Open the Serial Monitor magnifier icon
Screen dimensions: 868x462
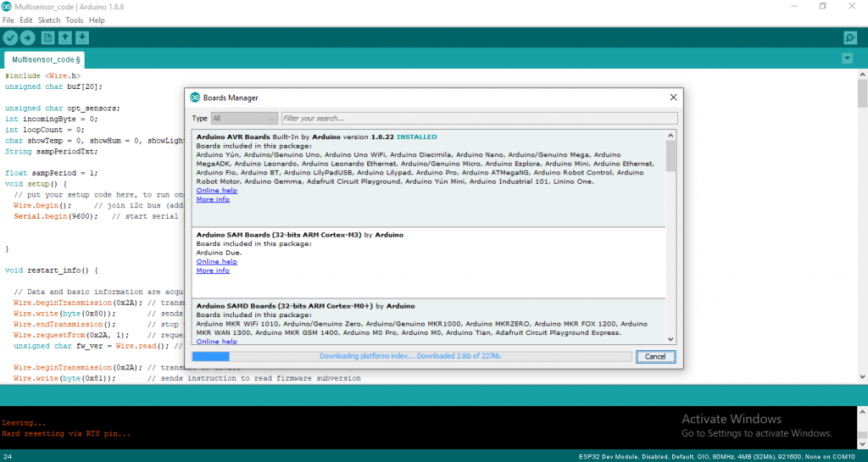(849, 37)
